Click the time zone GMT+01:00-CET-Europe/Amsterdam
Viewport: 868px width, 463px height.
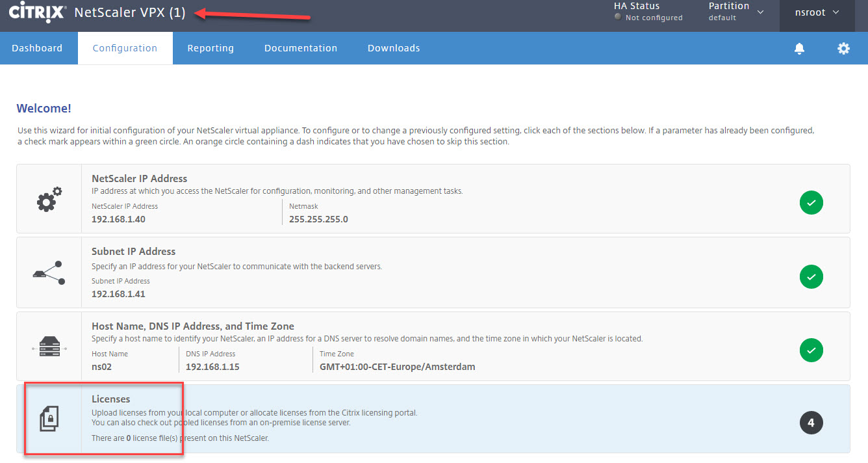(398, 367)
